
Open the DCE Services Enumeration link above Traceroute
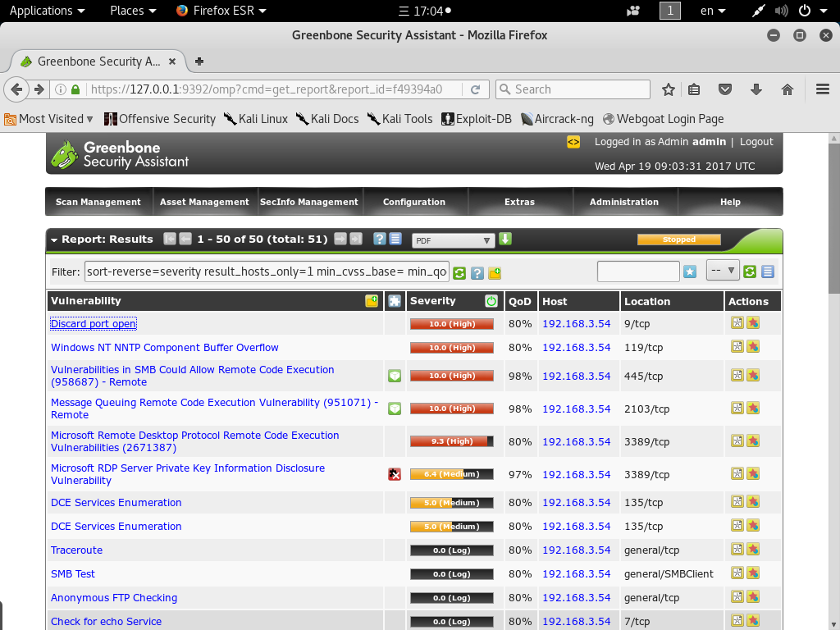(116, 527)
